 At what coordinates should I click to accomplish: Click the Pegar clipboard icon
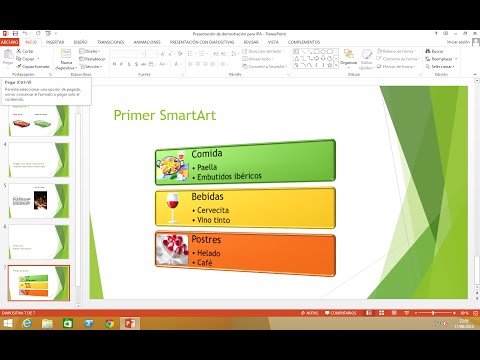(x=8, y=54)
